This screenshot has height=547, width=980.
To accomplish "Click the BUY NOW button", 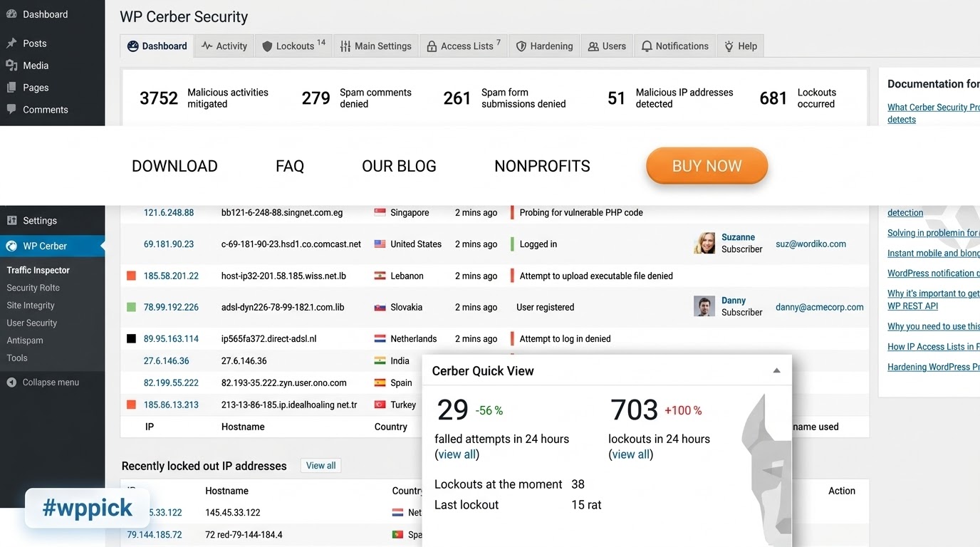I will (707, 166).
